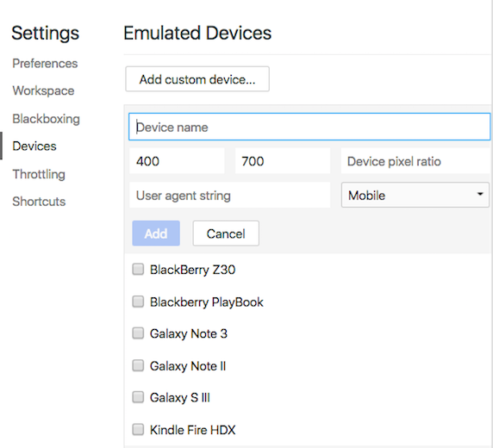Check the Kindle Fire HDX device
Screen dimensions: 493x448
click(x=138, y=429)
